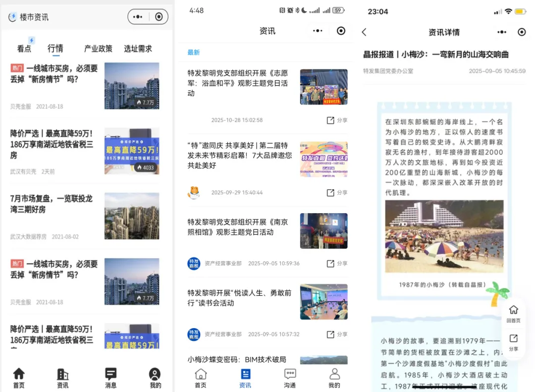Screen dimensions: 535x392
Task: Open the three-dot menu on 楼市资讯 screen
Action: coord(139,16)
